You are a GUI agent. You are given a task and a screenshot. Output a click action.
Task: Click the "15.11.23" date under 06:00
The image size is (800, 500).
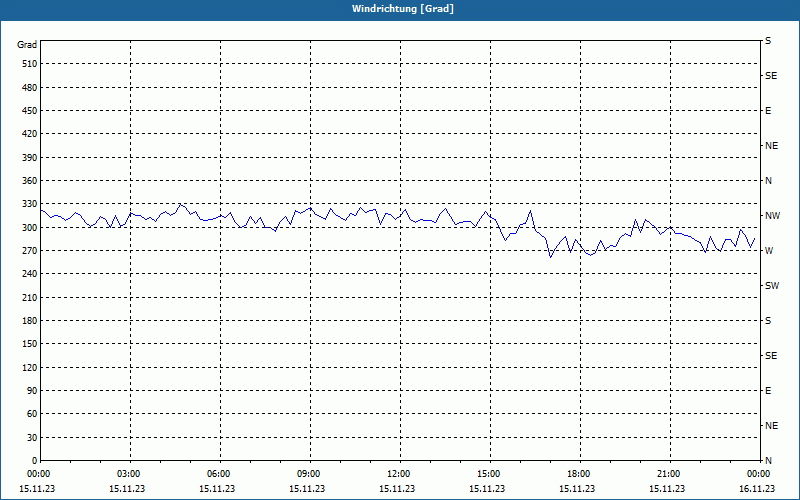point(217,489)
